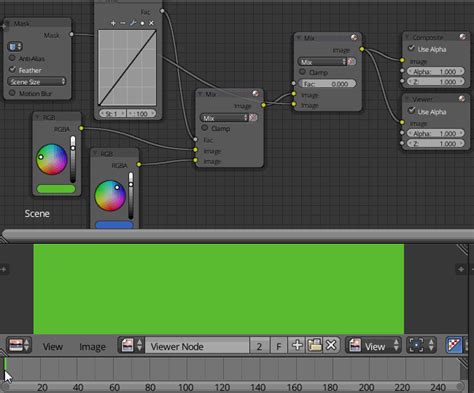Collapse the lower RGB node
474x393 pixels.
pyautogui.click(x=95, y=153)
